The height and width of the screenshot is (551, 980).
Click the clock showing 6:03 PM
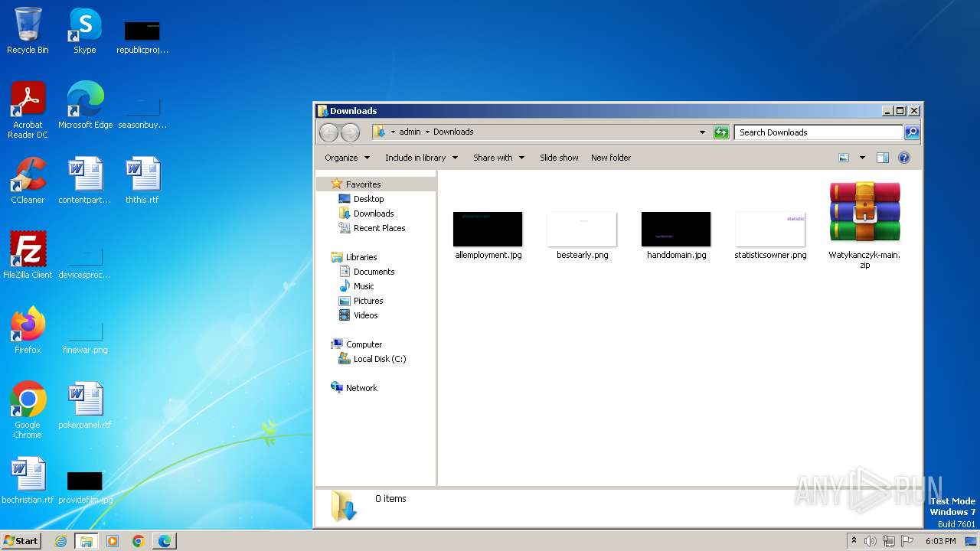point(941,541)
